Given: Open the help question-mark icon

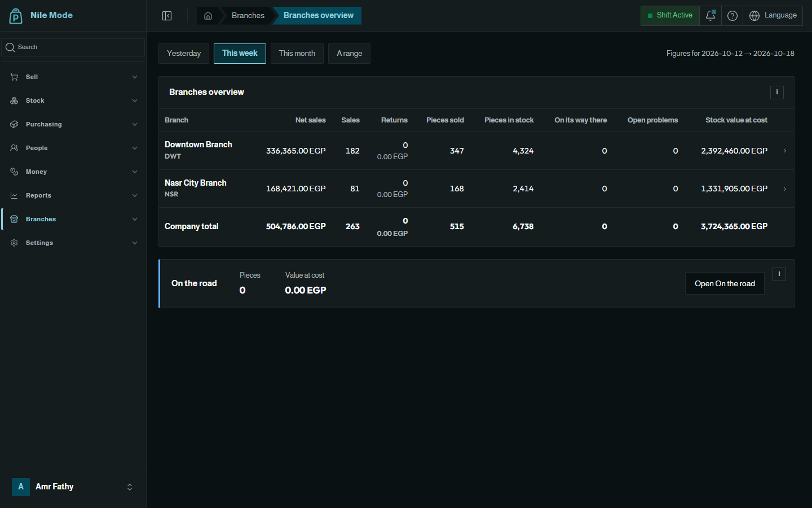Looking at the screenshot, I should (732, 16).
